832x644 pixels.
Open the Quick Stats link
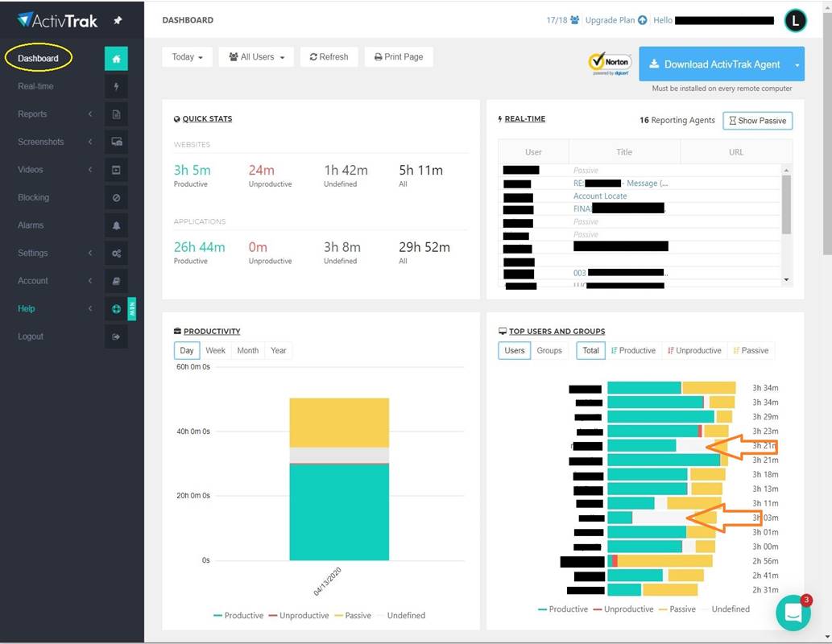[x=207, y=119]
